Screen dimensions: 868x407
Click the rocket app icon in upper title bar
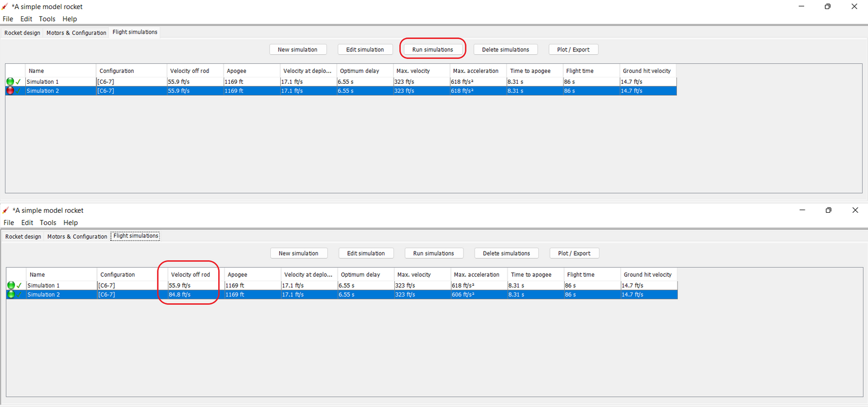click(x=5, y=7)
